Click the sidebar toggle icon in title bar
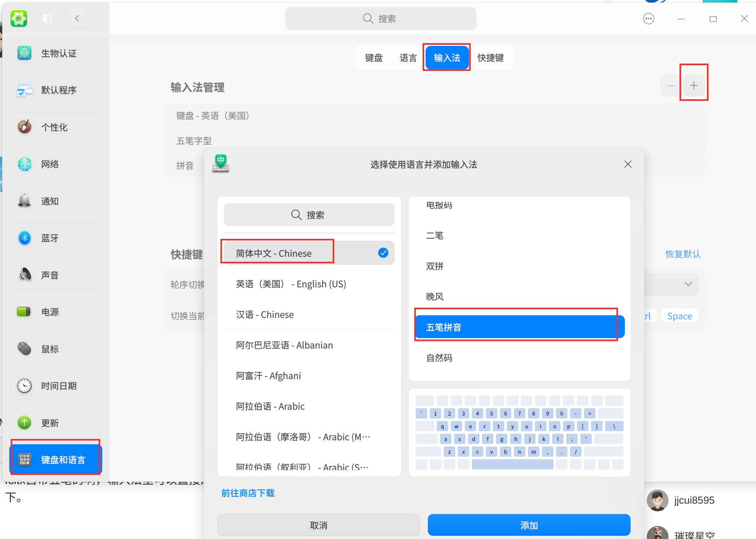 tap(47, 18)
